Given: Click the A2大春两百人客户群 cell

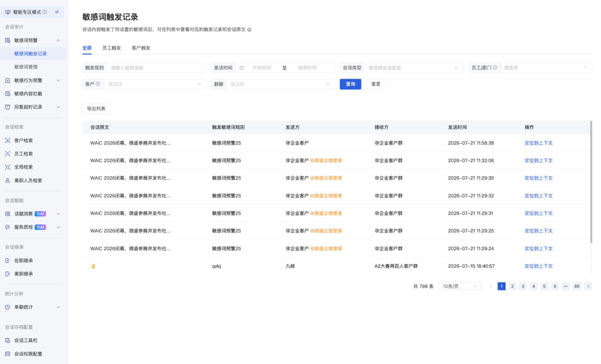Looking at the screenshot, I should [396, 266].
